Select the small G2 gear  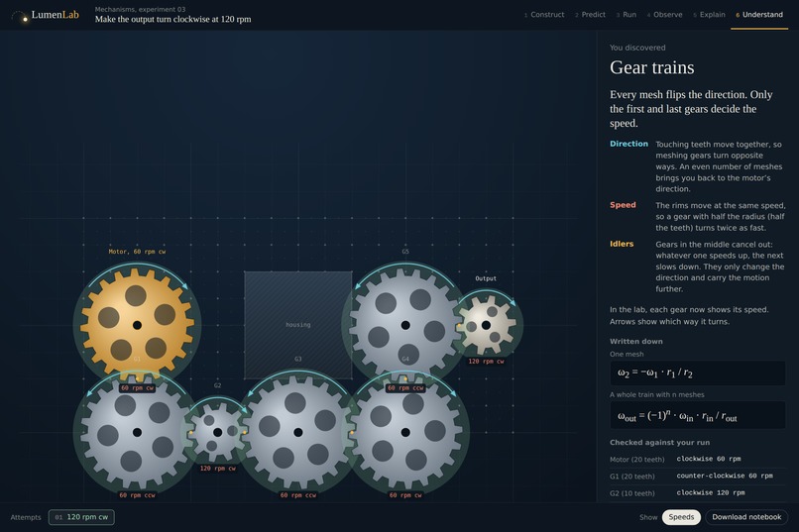point(217,432)
